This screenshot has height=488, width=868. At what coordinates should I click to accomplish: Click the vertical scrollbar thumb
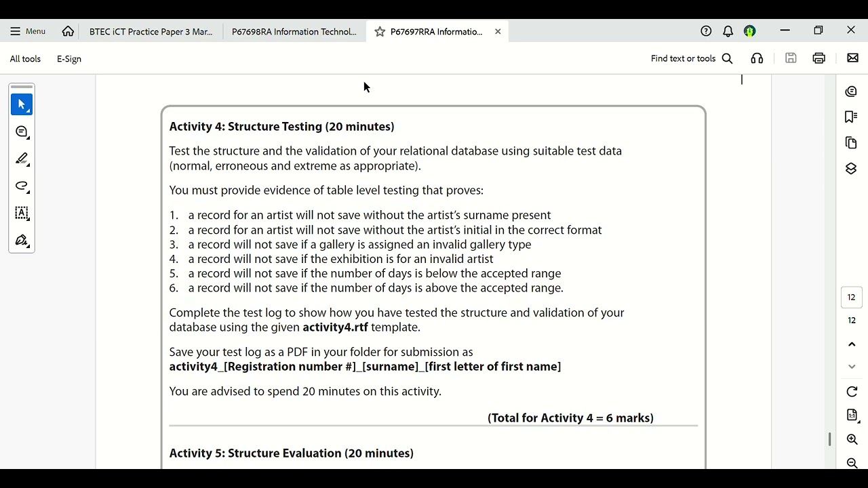829,439
